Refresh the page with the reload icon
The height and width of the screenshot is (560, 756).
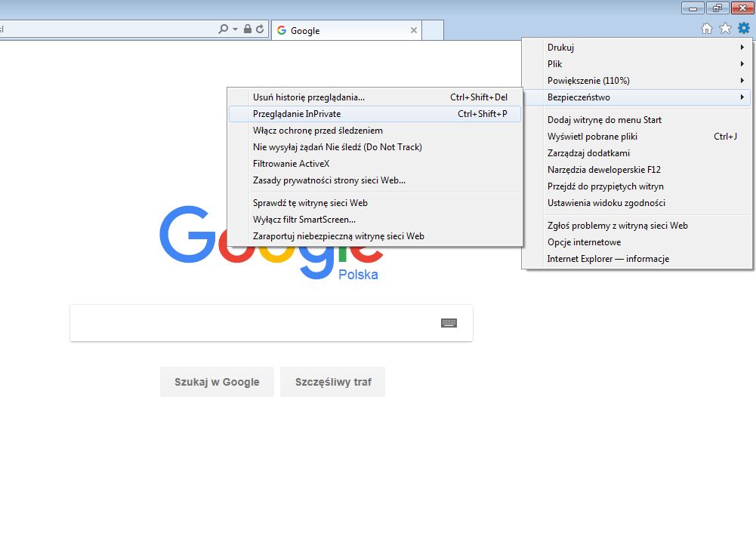(x=260, y=29)
